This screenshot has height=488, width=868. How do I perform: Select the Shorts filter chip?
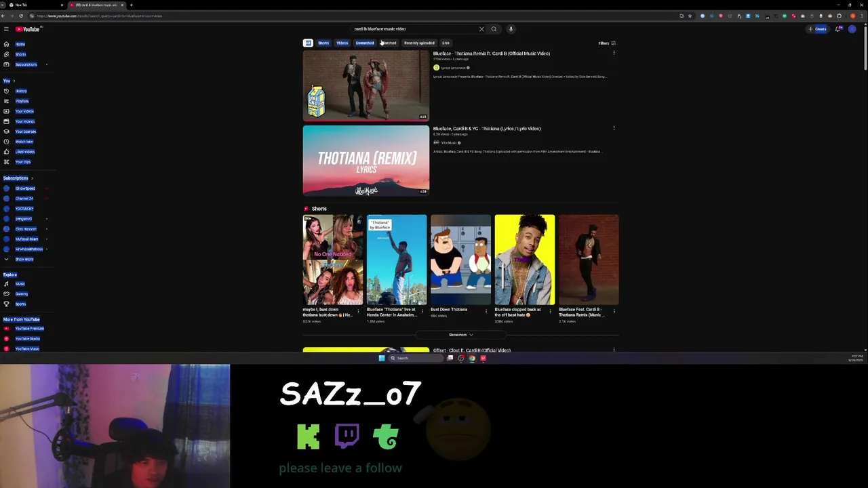(x=323, y=43)
